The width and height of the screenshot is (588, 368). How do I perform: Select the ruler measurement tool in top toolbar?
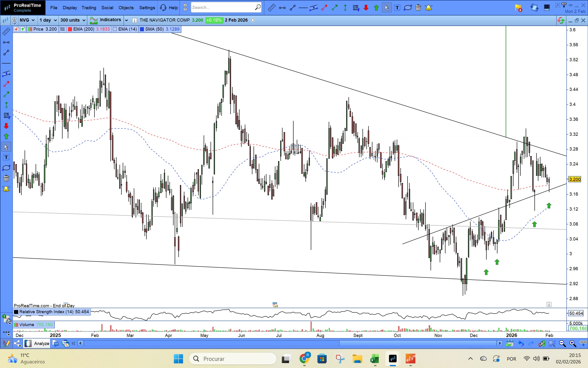pos(271,8)
